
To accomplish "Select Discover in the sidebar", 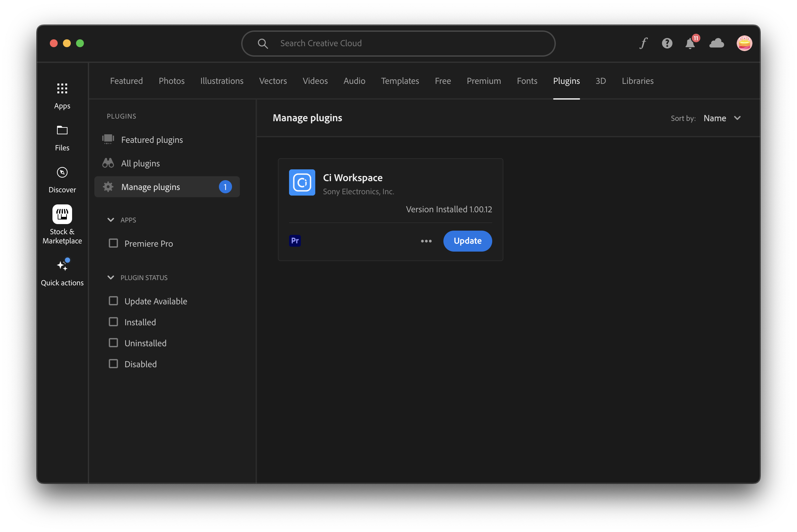I will tap(62, 179).
